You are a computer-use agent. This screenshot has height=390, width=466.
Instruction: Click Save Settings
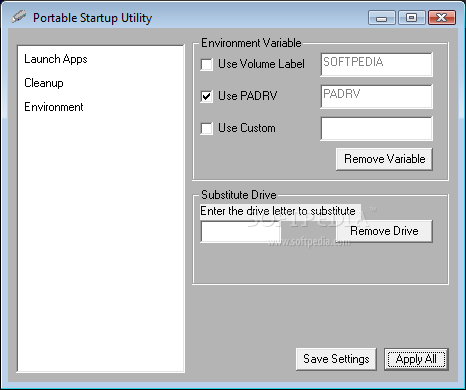[x=336, y=359]
